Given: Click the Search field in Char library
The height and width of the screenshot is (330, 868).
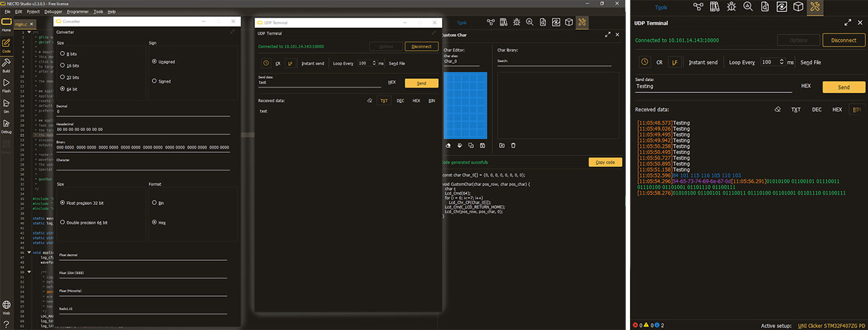Looking at the screenshot, I should 554,65.
